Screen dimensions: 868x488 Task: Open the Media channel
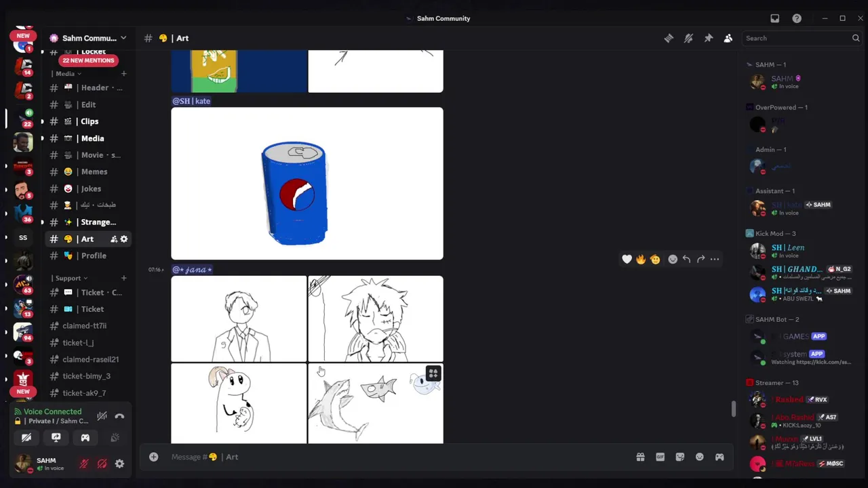pyautogui.click(x=88, y=138)
